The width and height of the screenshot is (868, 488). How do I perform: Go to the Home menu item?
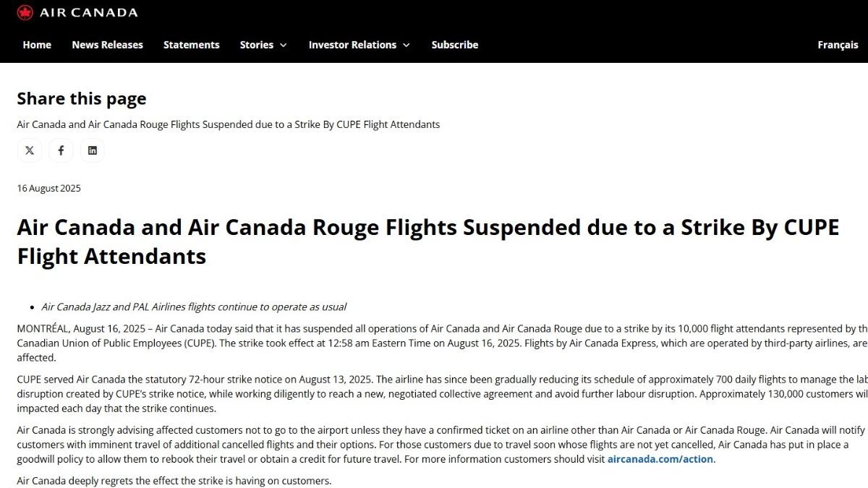(x=37, y=45)
